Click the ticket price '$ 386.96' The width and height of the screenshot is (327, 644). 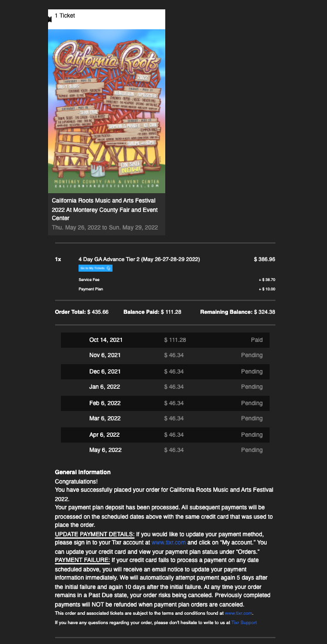point(264,259)
